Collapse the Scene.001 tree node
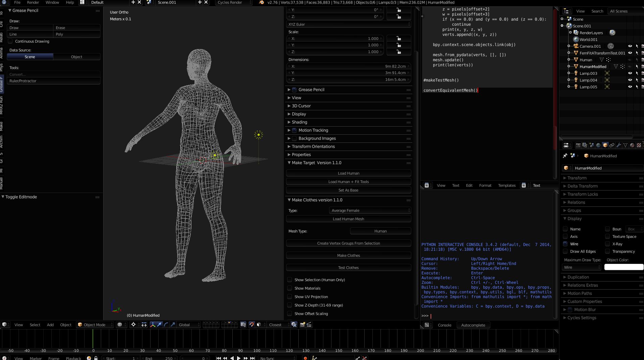This screenshot has height=360, width=644. point(562,26)
